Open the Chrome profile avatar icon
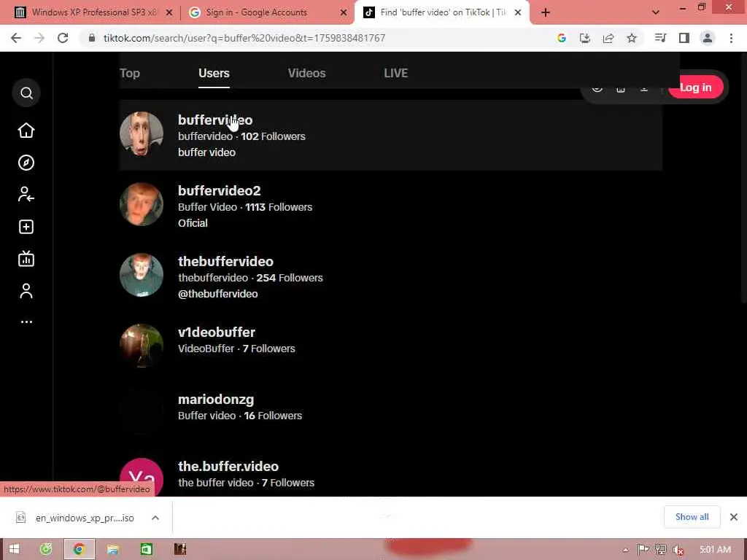The width and height of the screenshot is (747, 560). coord(708,38)
